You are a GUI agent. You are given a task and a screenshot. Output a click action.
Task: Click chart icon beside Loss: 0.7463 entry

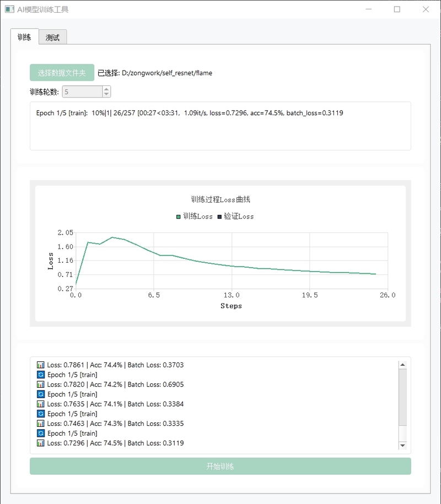point(41,424)
